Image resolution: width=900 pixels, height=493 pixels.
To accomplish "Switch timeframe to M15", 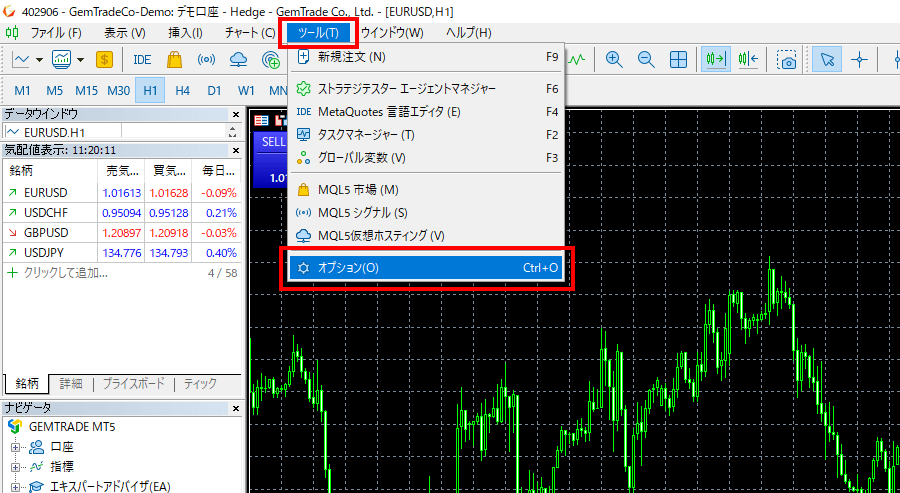I will (87, 91).
